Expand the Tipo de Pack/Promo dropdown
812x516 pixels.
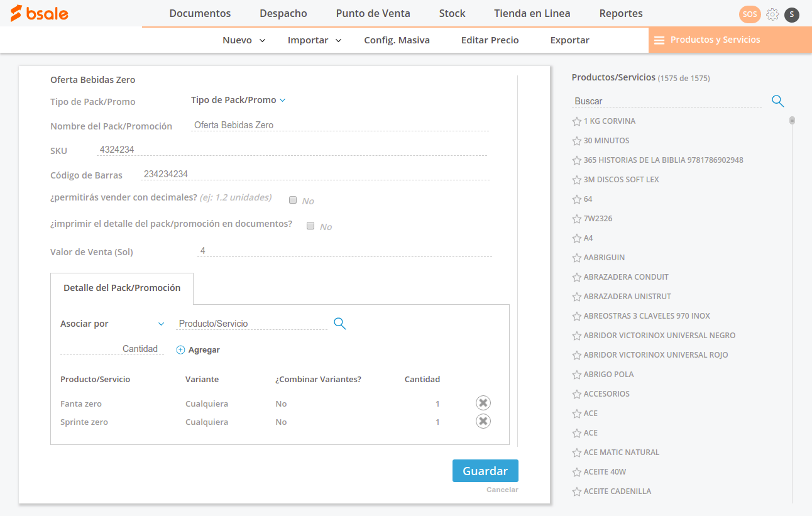pos(239,100)
